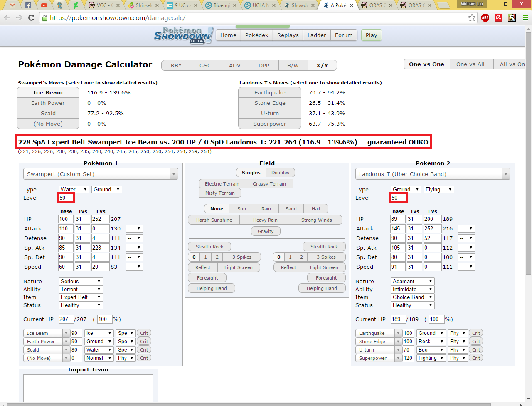Toggle Stealth Rock on Swampert's side

(209, 247)
